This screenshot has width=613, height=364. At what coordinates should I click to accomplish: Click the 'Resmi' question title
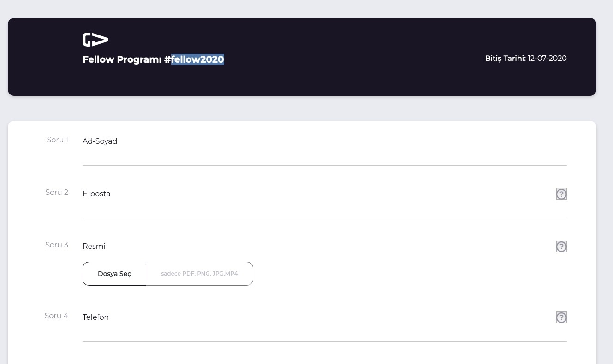[x=94, y=247]
